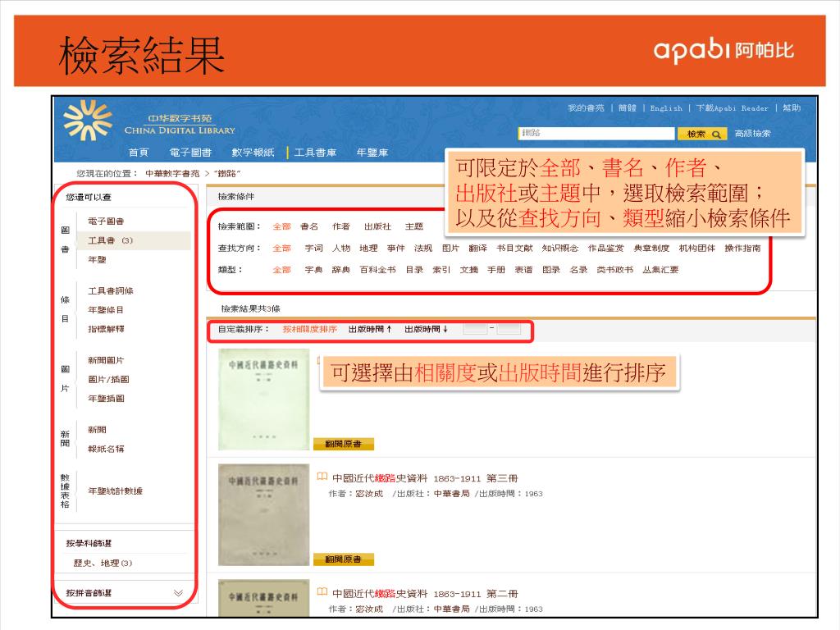The height and width of the screenshot is (630, 840).
Task: Filter 類型 by 百科全書
Action: 377,269
